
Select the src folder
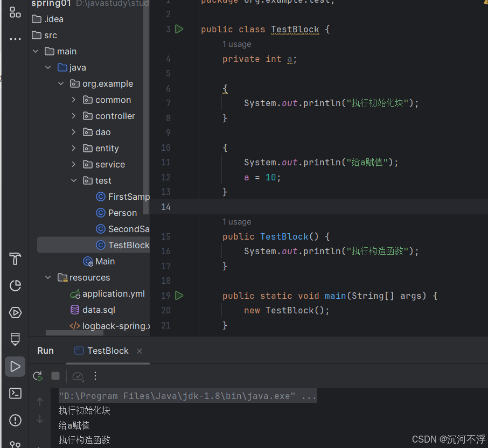(x=45, y=36)
